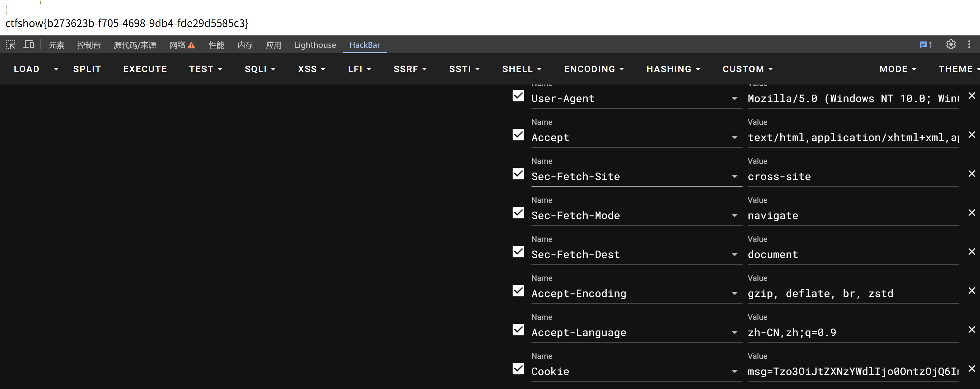
Task: Expand the LOAD button arrow dropdown
Action: (x=56, y=69)
